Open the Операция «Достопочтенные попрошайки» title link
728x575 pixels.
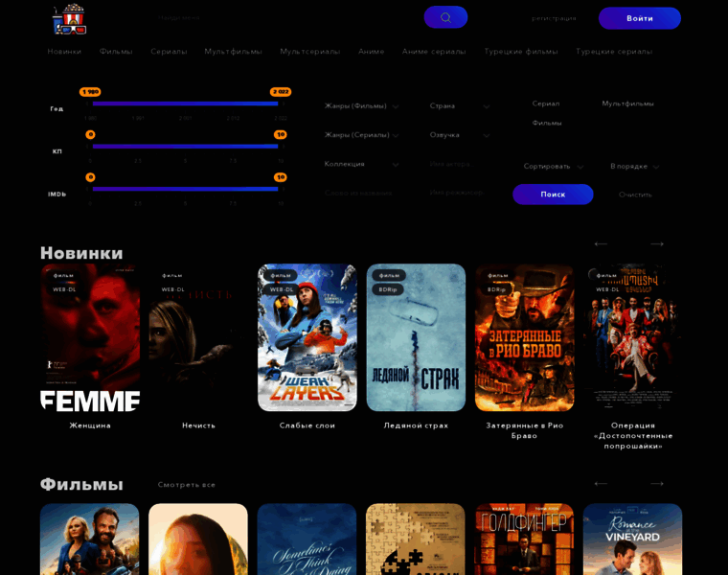coord(633,436)
